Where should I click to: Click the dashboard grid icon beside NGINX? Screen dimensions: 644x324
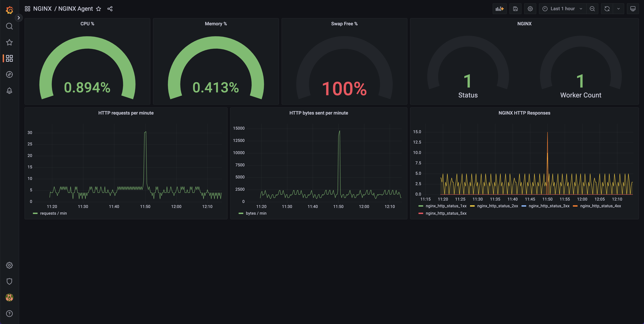click(x=28, y=9)
